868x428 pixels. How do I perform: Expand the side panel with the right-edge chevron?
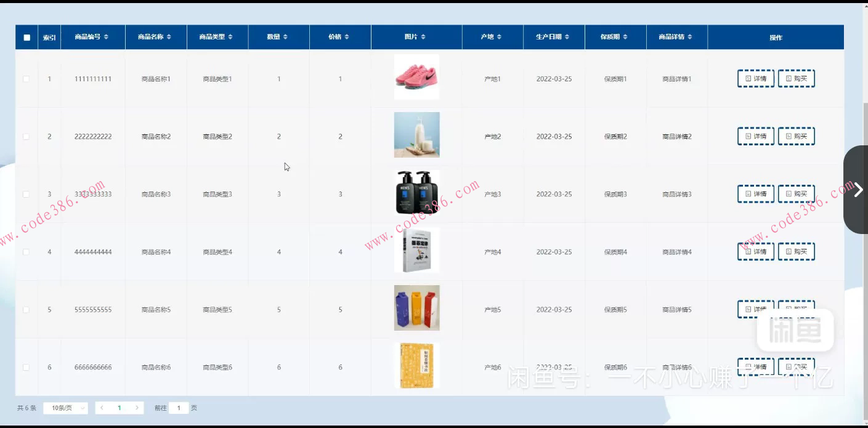point(858,190)
